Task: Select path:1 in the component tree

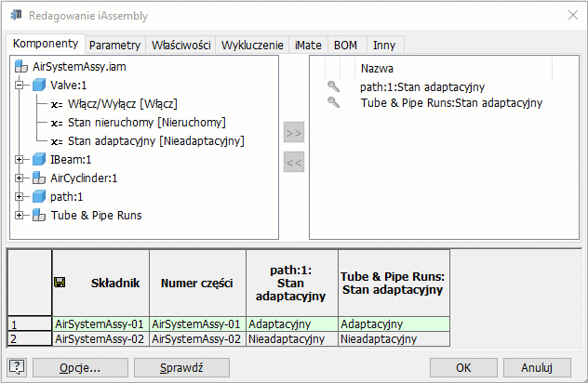Action: pos(67,197)
